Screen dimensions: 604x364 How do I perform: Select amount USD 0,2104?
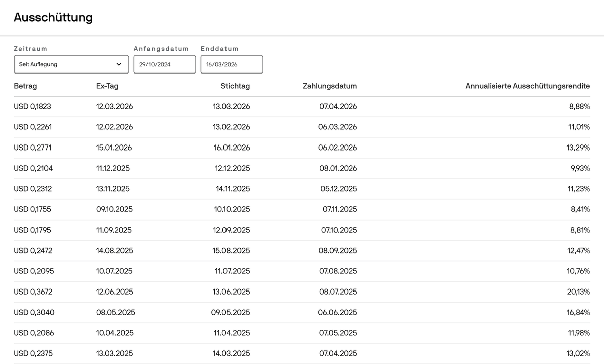33,169
